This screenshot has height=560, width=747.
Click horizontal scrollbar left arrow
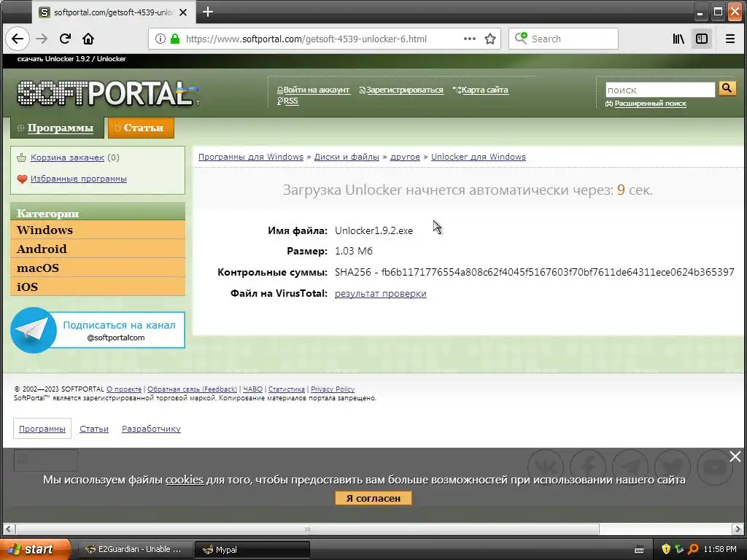click(9, 529)
